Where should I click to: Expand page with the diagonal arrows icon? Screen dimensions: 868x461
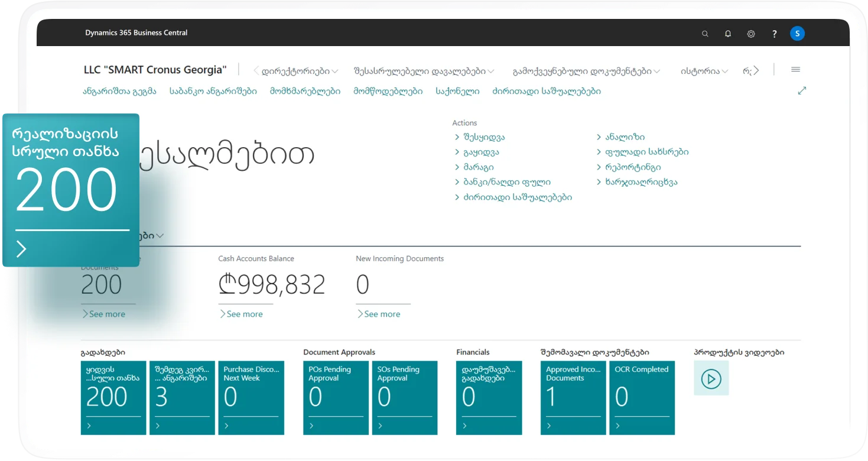coord(802,91)
